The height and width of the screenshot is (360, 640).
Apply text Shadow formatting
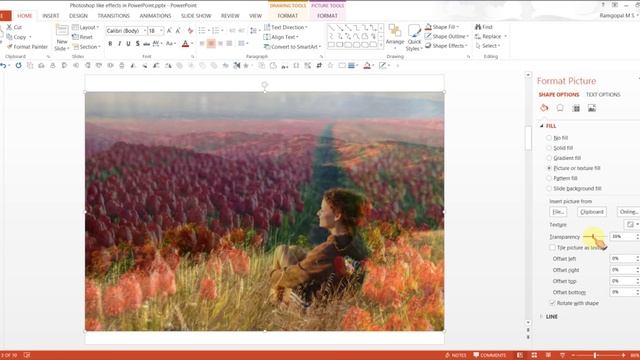click(138, 44)
